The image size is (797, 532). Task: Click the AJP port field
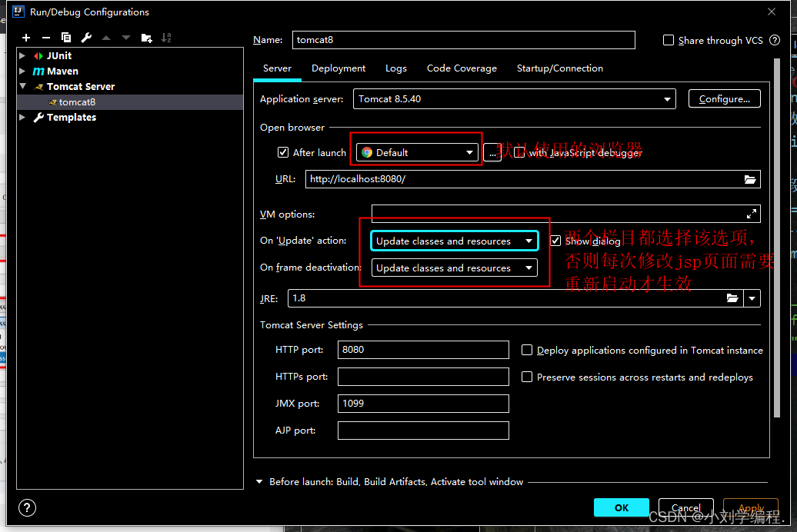click(x=423, y=431)
